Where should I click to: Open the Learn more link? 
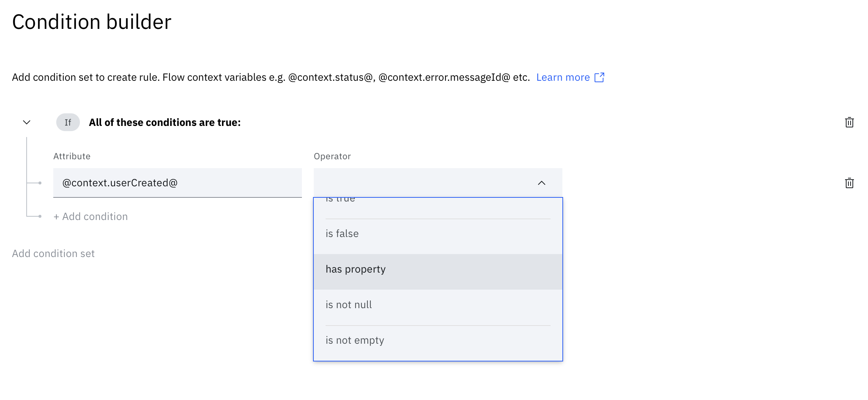(563, 77)
